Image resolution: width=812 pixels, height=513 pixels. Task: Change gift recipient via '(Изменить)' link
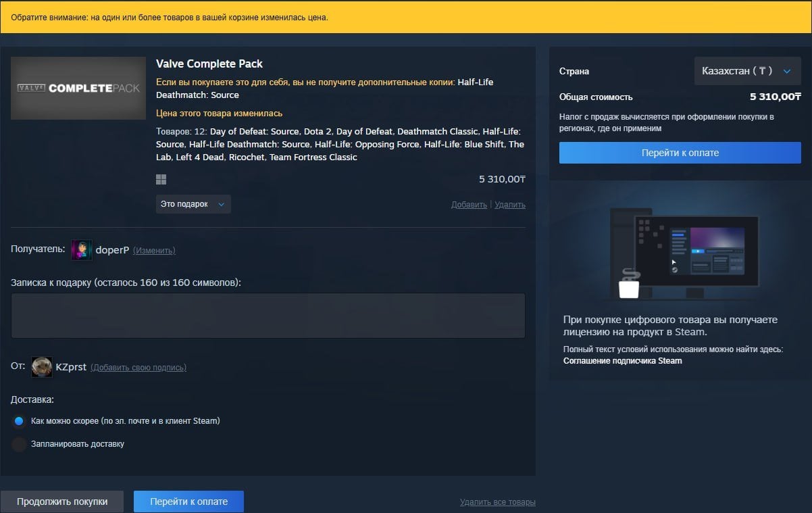pyautogui.click(x=155, y=249)
